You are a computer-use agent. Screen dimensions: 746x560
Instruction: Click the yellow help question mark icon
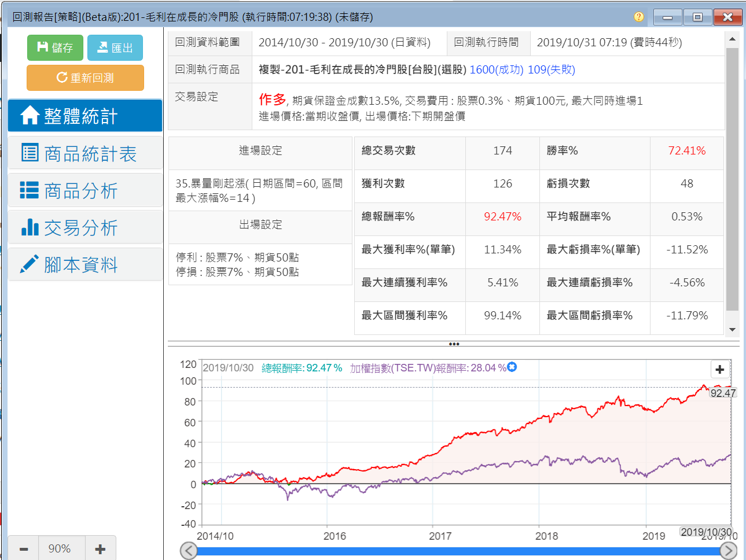coord(639,17)
